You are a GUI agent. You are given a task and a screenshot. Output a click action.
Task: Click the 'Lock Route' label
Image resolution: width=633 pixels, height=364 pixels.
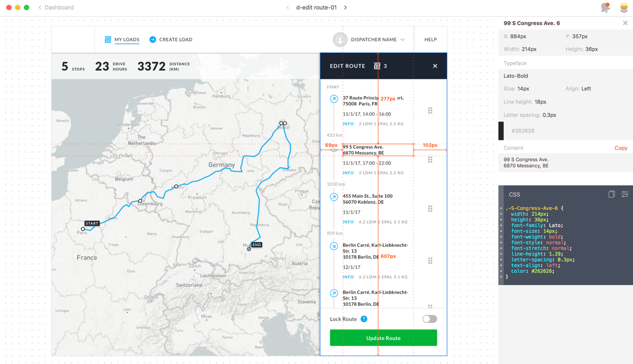tap(343, 319)
